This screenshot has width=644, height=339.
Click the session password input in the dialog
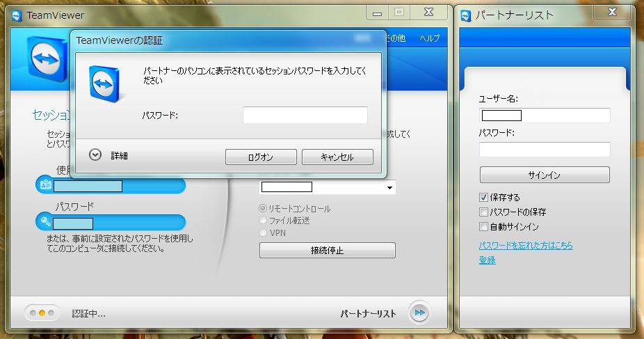pyautogui.click(x=305, y=115)
